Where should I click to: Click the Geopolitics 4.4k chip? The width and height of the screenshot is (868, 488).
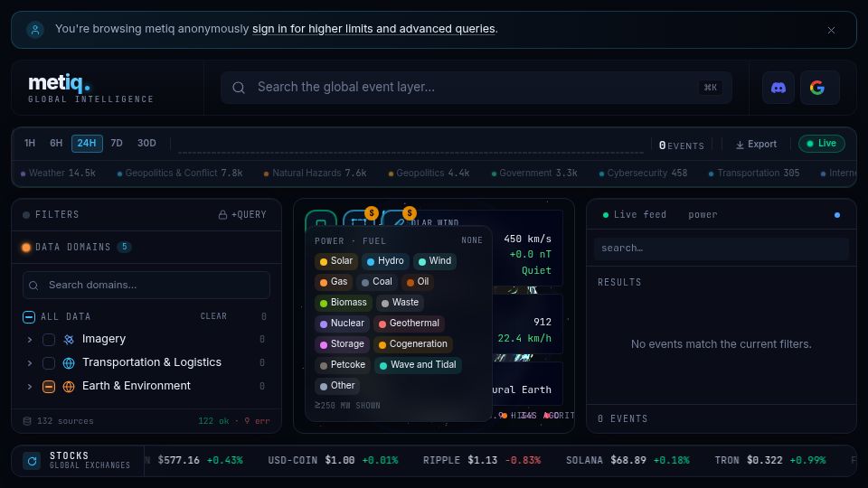429,174
